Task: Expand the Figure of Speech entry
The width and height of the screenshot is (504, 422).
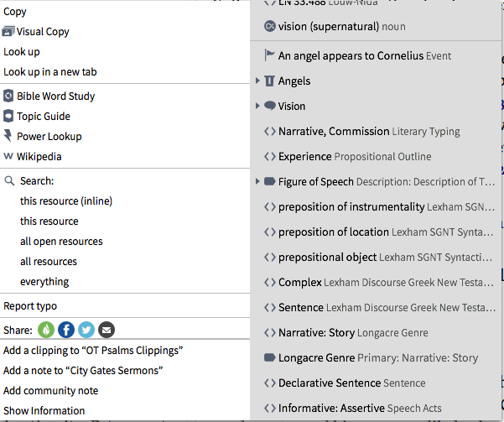Action: 257,182
